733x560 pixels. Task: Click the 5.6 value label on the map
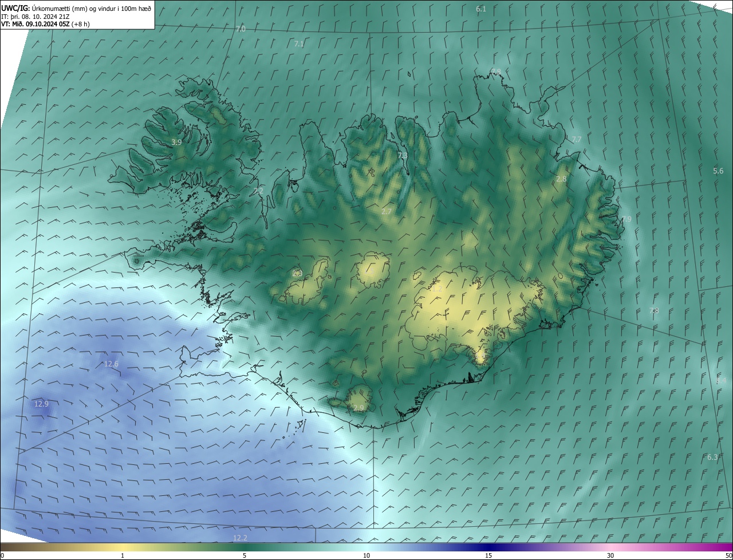coord(718,171)
